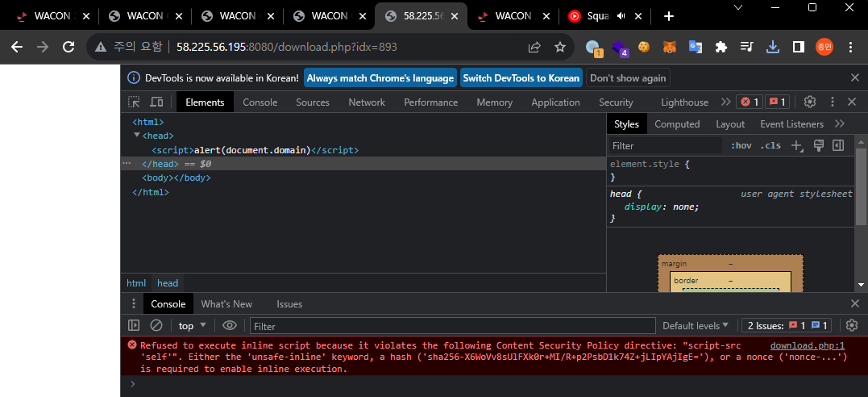Viewport: 868px width, 397px height.
Task: Click the red error count badge
Action: click(x=750, y=102)
